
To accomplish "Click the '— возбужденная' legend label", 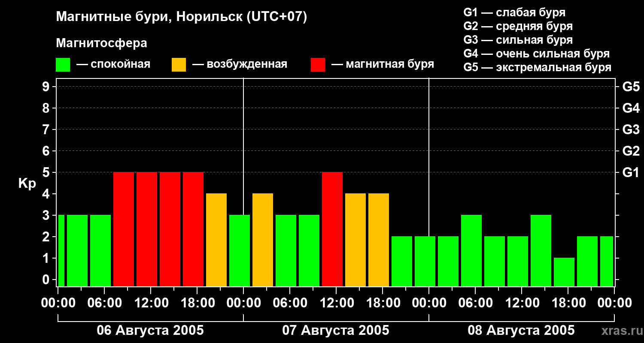I will pyautogui.click(x=240, y=64).
